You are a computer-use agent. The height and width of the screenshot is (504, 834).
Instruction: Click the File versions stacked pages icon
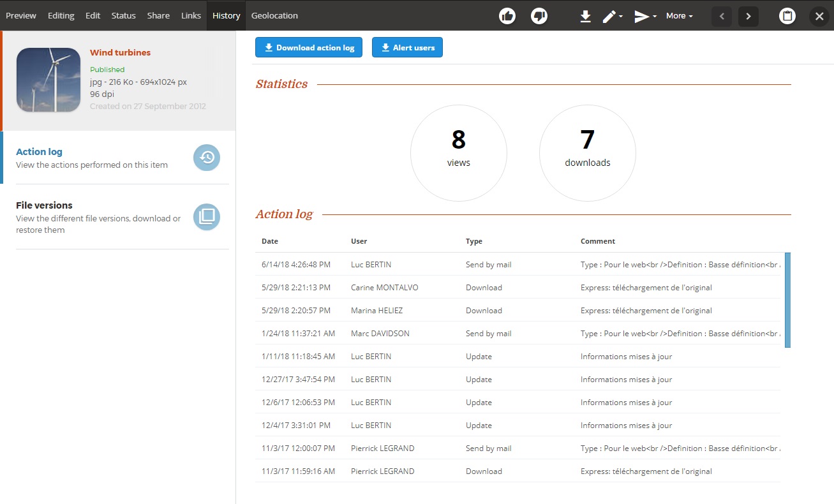207,217
